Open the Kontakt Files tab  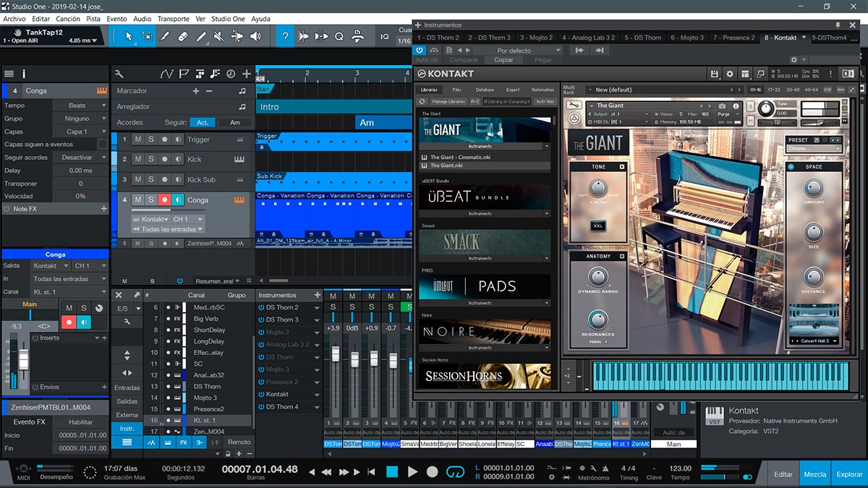click(457, 90)
